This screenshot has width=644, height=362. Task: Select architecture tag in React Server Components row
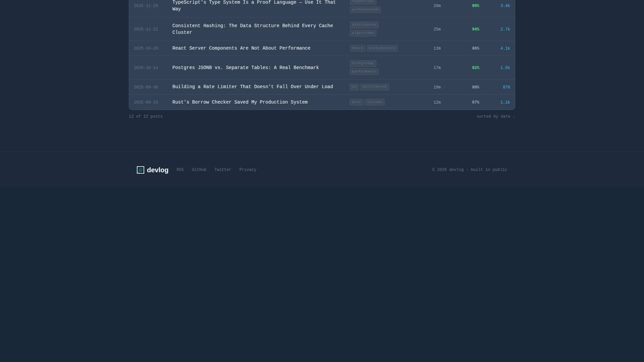(382, 48)
